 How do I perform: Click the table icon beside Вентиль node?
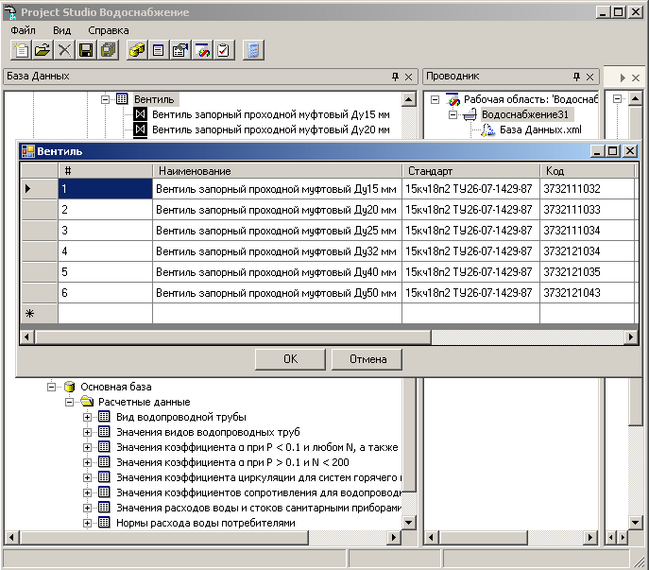coord(122,99)
